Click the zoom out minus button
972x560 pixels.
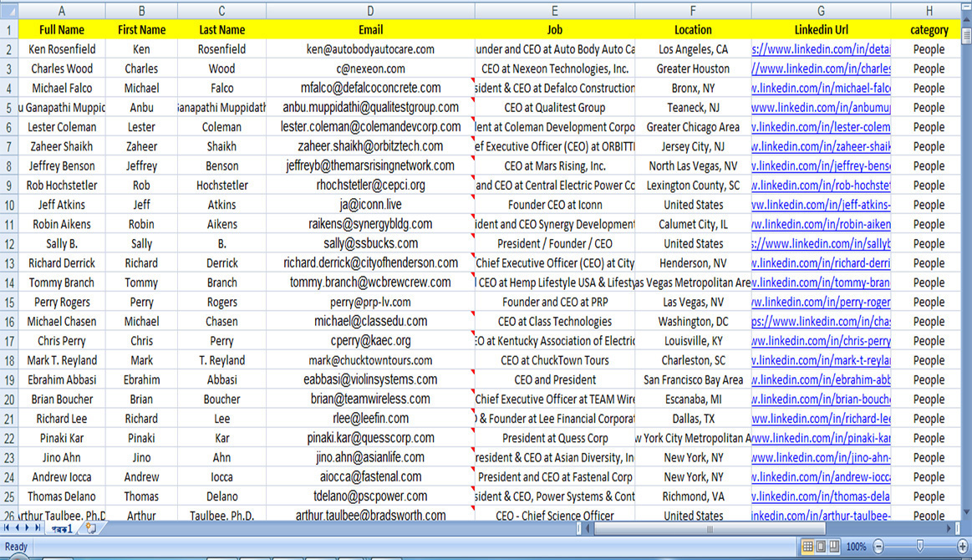pos(878,547)
